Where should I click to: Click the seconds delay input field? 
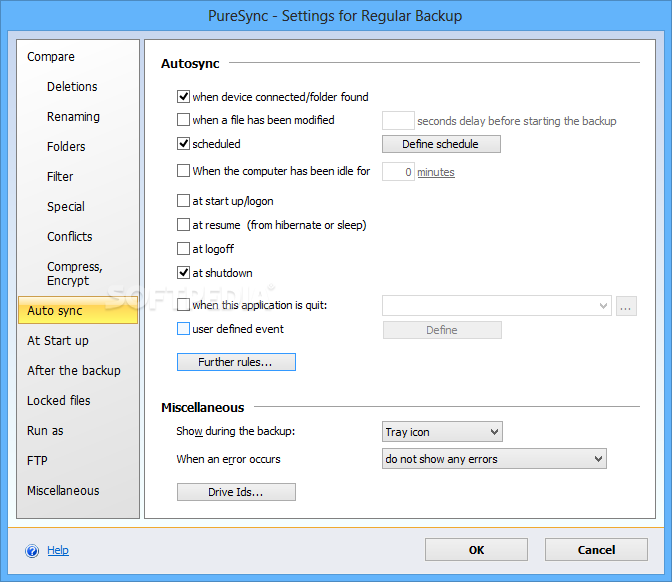click(x=398, y=120)
